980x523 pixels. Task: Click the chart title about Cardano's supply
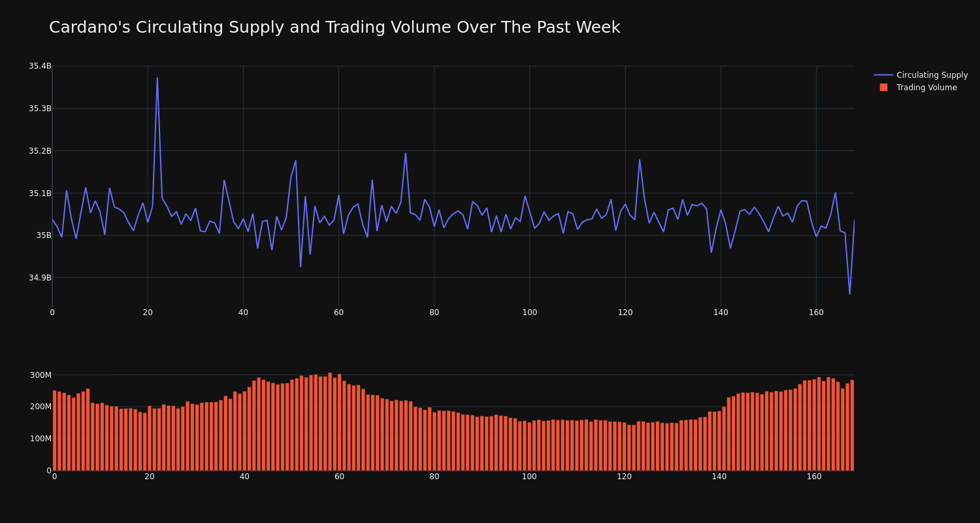click(x=335, y=27)
